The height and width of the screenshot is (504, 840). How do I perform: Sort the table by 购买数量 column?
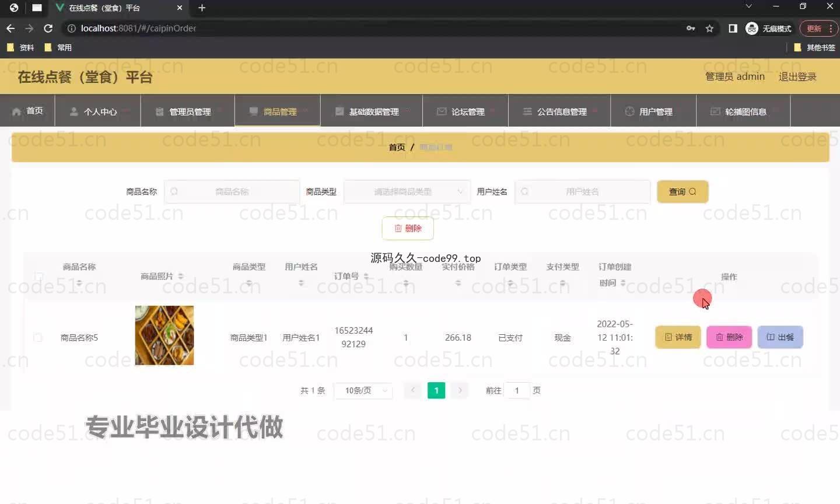(x=406, y=283)
